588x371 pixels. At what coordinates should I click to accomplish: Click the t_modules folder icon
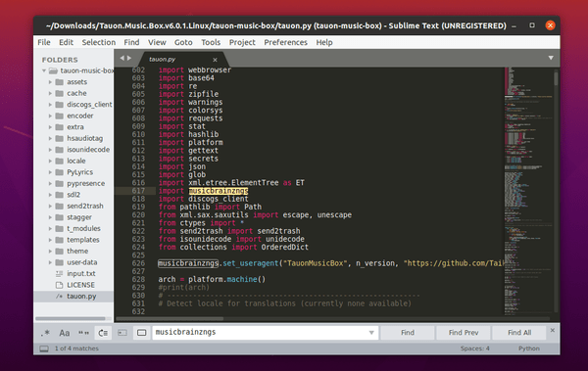(x=59, y=229)
